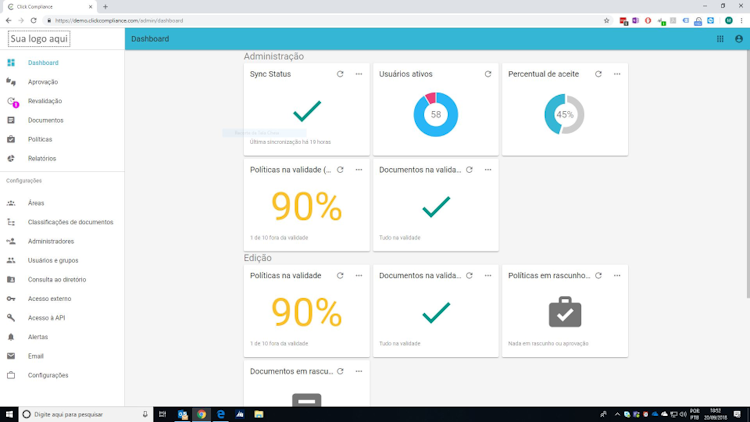This screenshot has width=750, height=422.
Task: Refresh the Usuários ativos card
Action: pos(488,74)
